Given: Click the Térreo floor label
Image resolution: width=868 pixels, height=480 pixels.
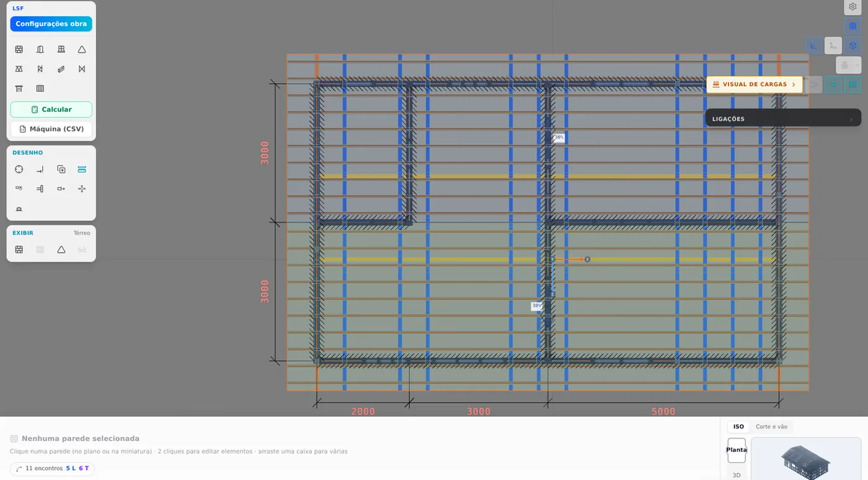Looking at the screenshot, I should pyautogui.click(x=82, y=233).
